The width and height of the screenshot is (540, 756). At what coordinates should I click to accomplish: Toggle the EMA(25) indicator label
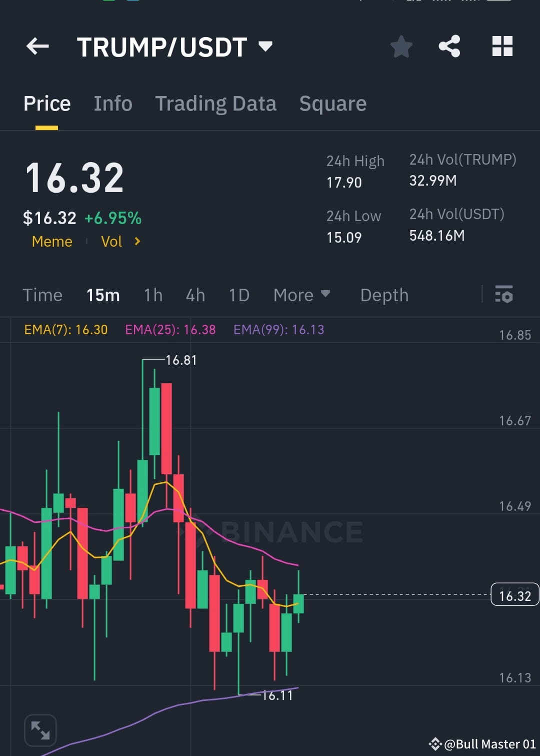click(x=170, y=330)
